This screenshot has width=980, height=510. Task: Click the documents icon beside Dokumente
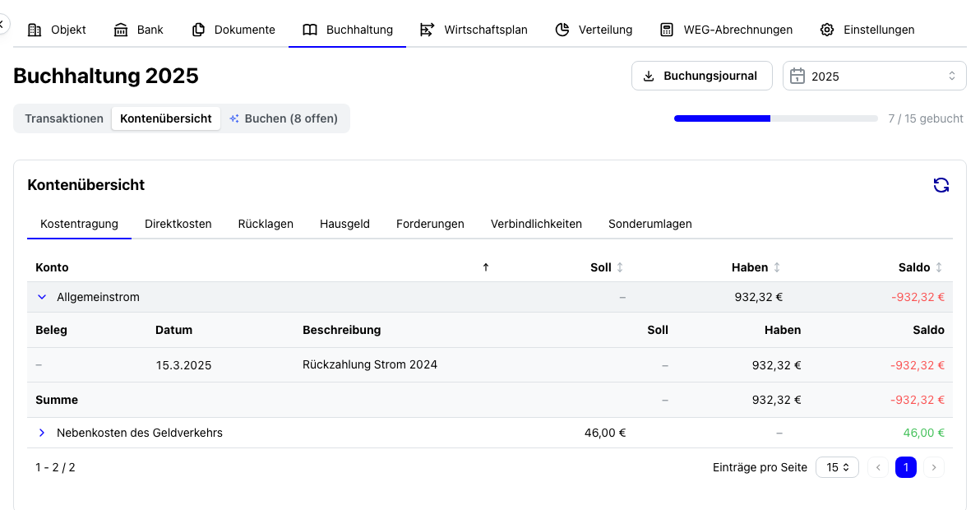(198, 30)
